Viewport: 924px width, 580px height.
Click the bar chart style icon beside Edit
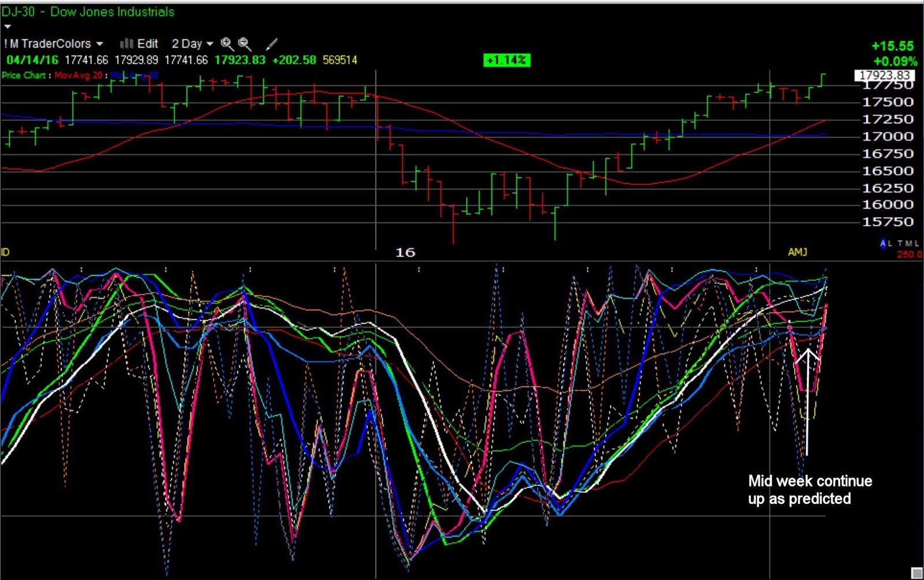128,44
